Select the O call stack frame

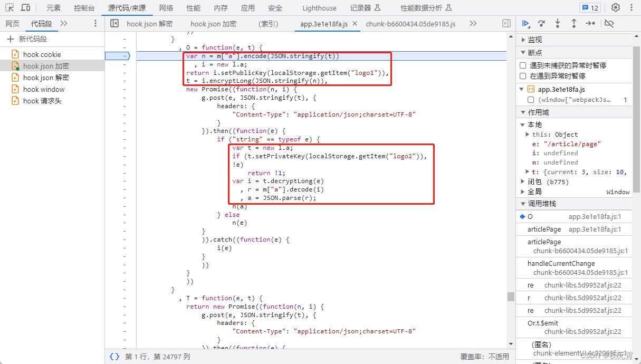click(x=574, y=217)
